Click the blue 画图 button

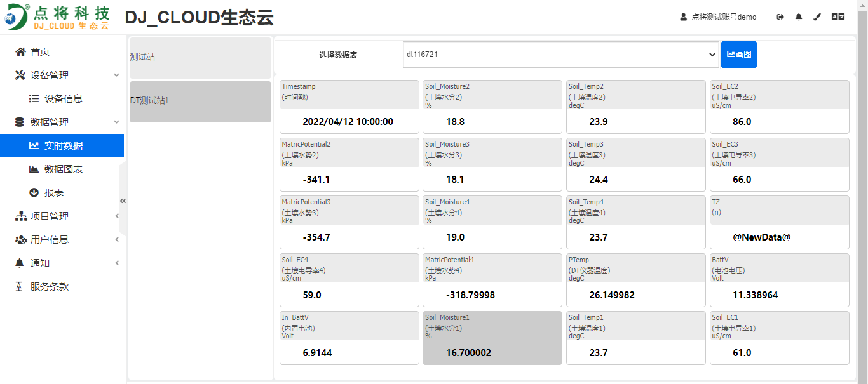coord(738,55)
